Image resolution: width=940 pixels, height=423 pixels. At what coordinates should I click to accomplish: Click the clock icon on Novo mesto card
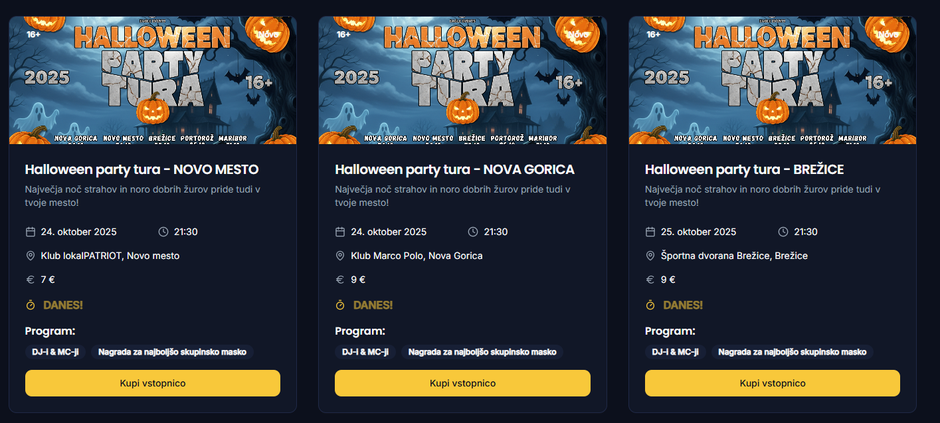(x=163, y=232)
